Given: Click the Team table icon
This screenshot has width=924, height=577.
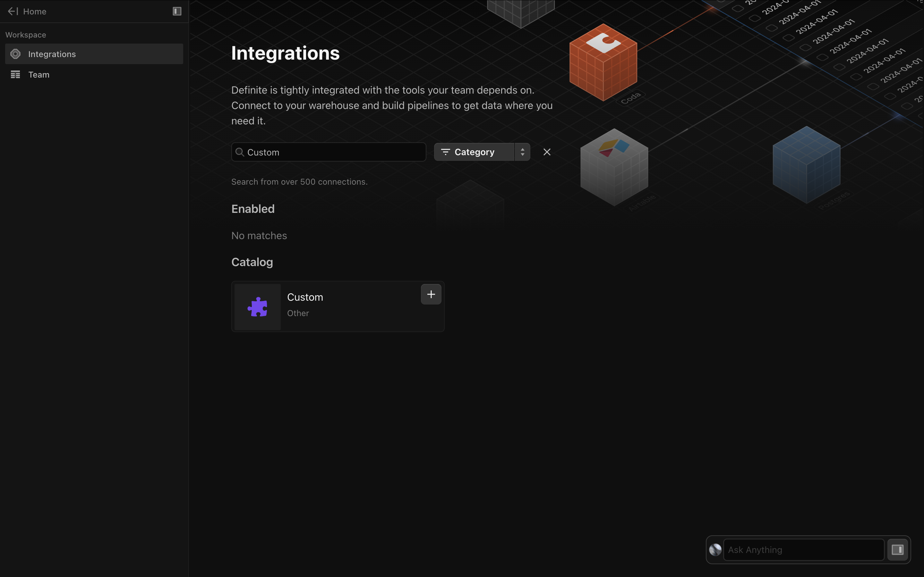Looking at the screenshot, I should (x=15, y=74).
